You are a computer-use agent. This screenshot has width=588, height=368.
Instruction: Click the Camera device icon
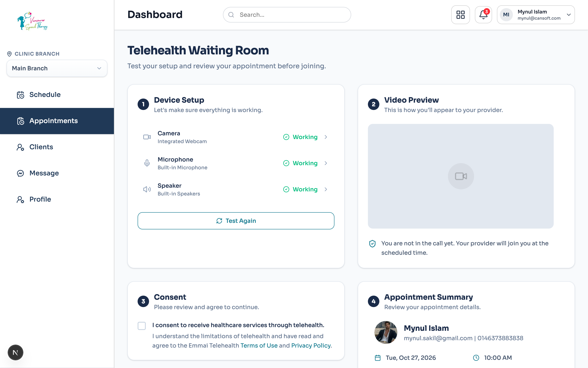[x=147, y=137]
